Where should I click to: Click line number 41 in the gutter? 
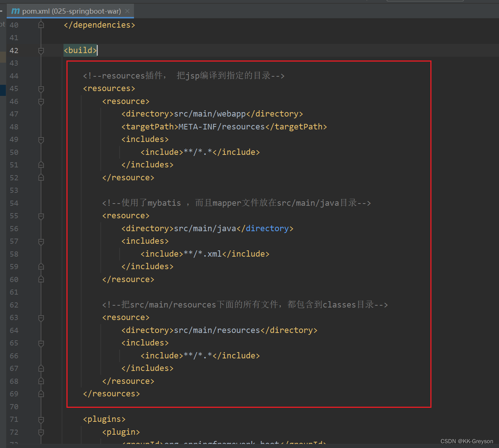tap(14, 38)
